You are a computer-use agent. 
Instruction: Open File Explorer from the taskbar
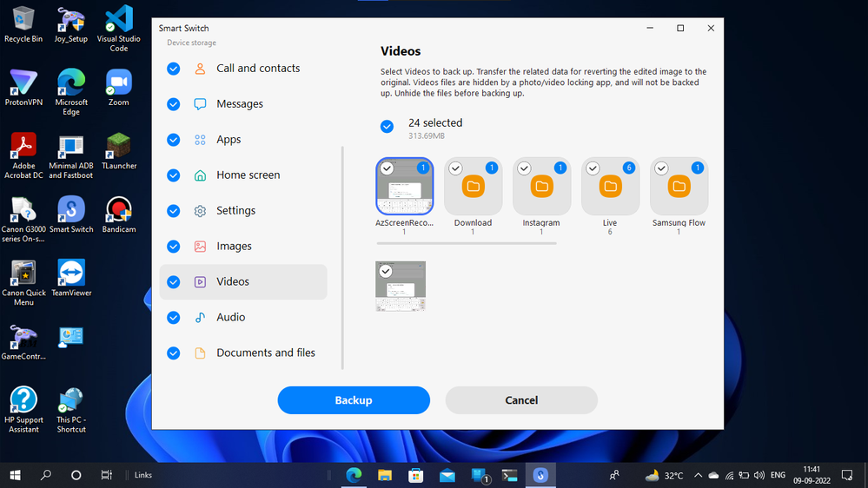click(385, 475)
